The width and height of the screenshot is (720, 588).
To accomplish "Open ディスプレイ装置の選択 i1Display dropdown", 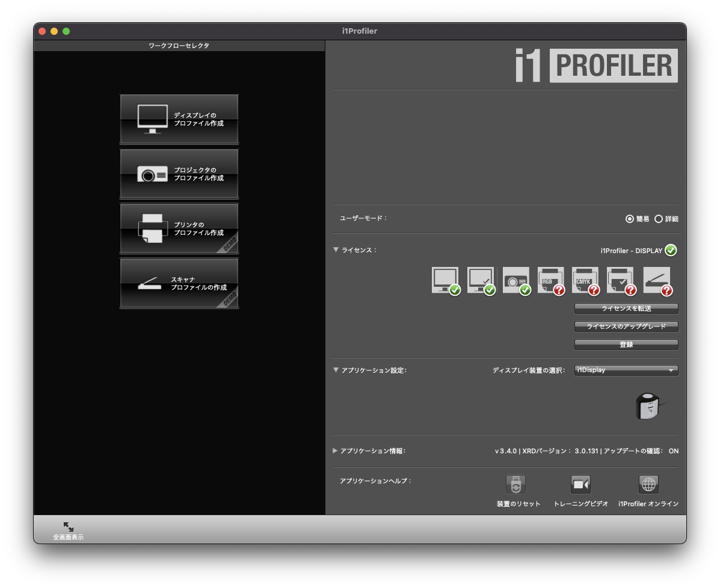I will (626, 370).
